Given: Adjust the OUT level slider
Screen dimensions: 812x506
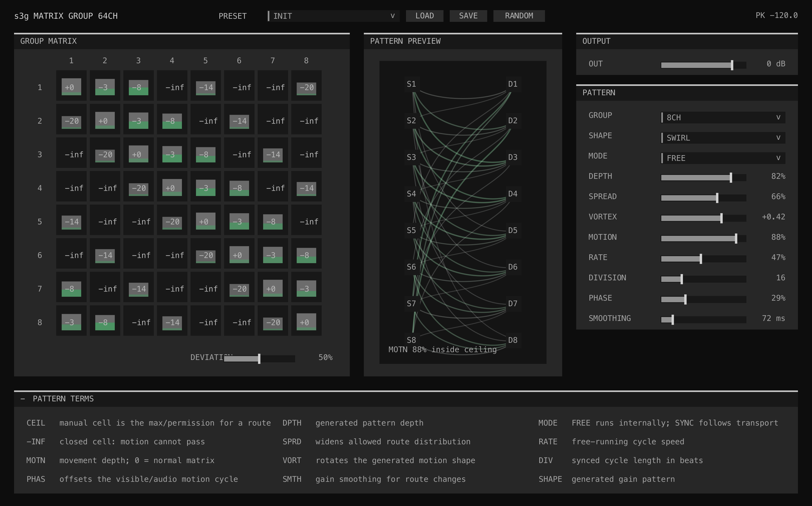Looking at the screenshot, I should click(703, 65).
